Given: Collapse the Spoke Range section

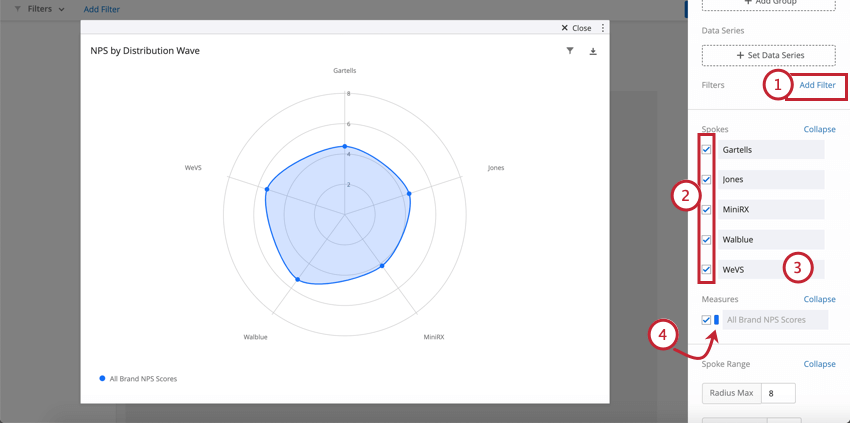Looking at the screenshot, I should point(819,364).
